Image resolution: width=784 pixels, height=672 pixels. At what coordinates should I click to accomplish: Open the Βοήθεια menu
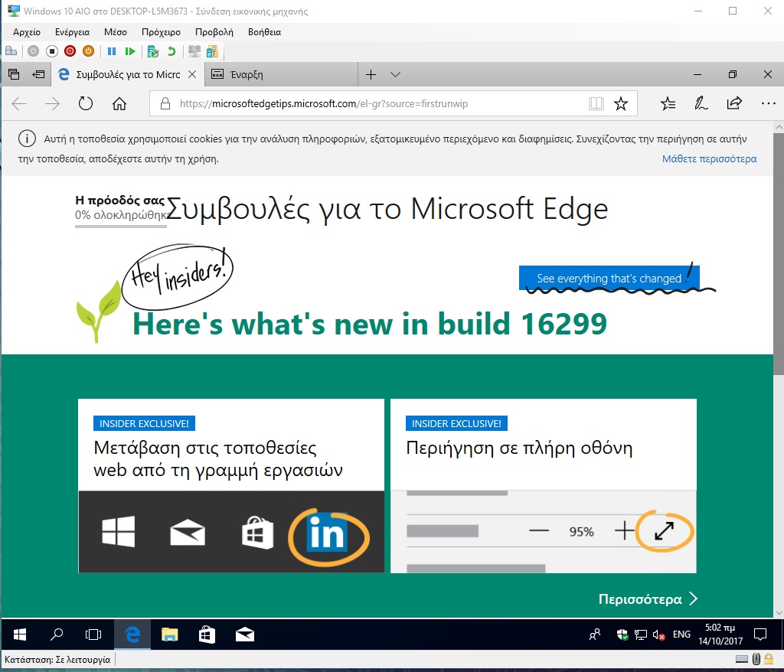click(264, 32)
